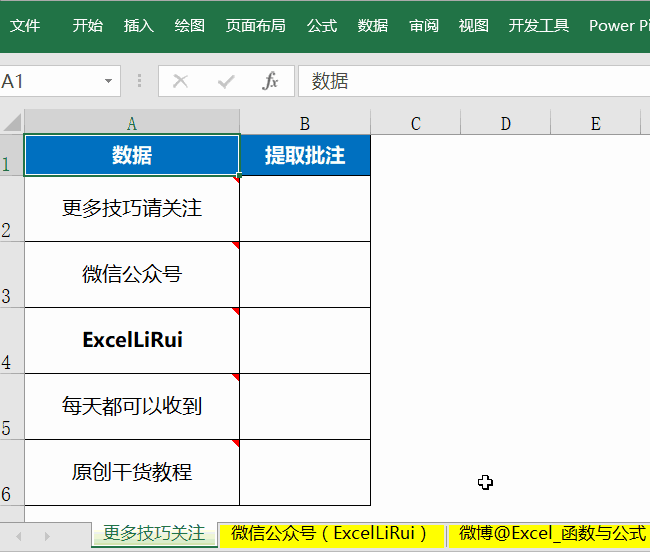This screenshot has width=650, height=552.
Task: Select column D header
Action: [x=505, y=123]
